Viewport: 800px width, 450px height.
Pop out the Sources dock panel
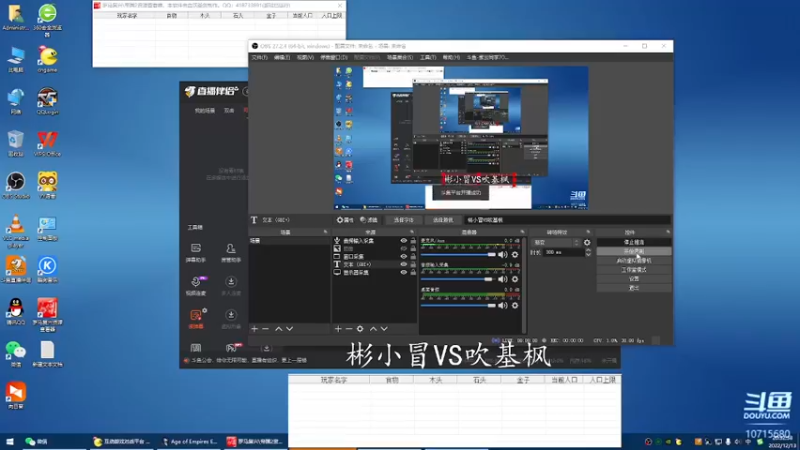click(x=412, y=232)
